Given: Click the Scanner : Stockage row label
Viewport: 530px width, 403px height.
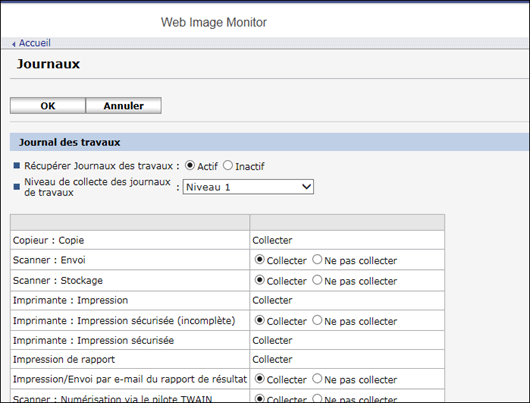Looking at the screenshot, I should coord(58,280).
